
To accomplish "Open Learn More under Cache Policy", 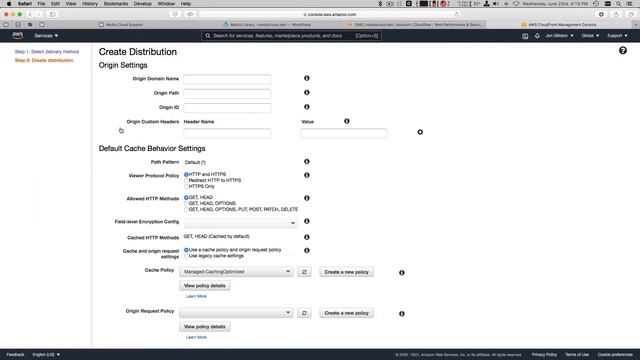I will pyautogui.click(x=196, y=296).
